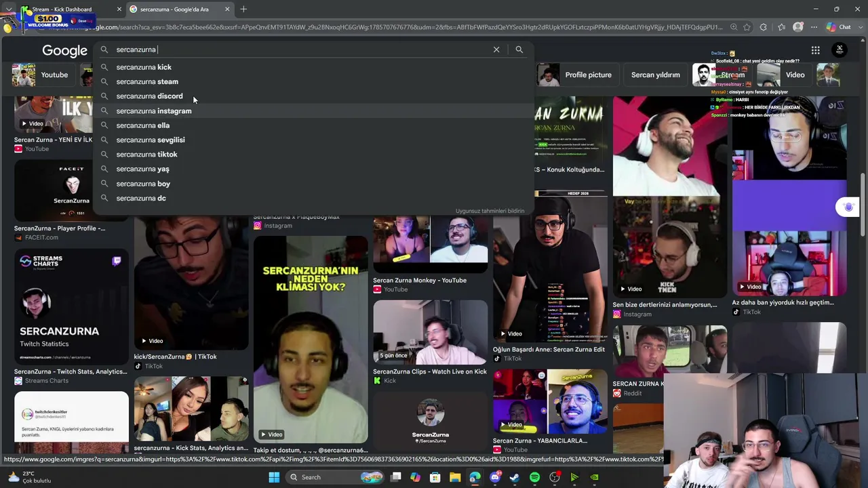Launch Copilot from the taskbar
868x488 pixels.
click(416, 477)
